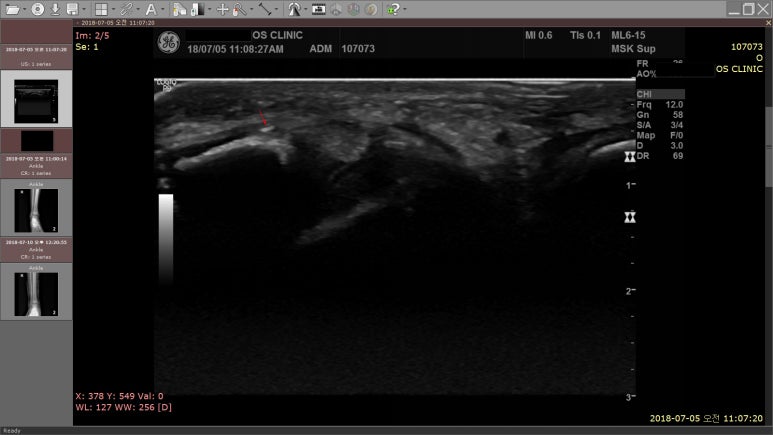This screenshot has width=773, height=435.
Task: Expand dropdown arrow beside layout grid icon
Action: point(114,9)
